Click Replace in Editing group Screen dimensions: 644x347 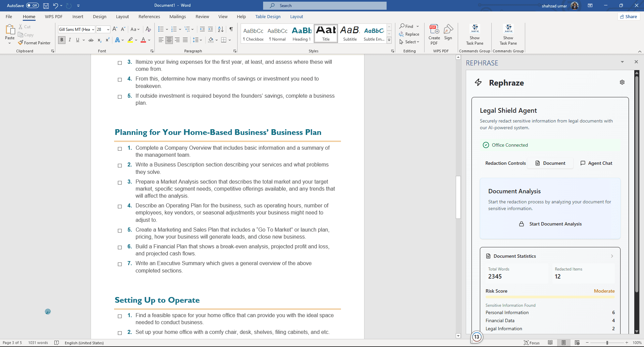pyautogui.click(x=409, y=34)
